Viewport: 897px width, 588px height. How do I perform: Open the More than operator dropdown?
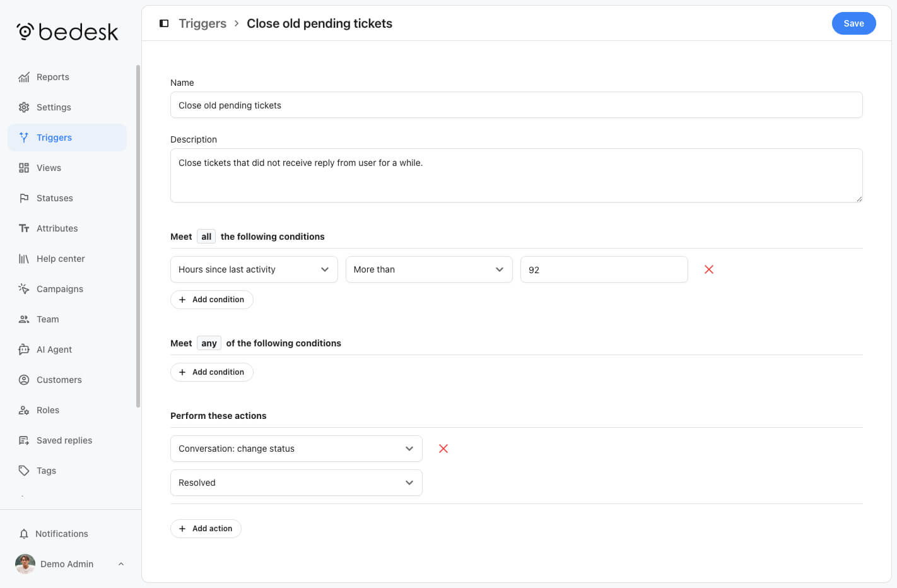(429, 269)
